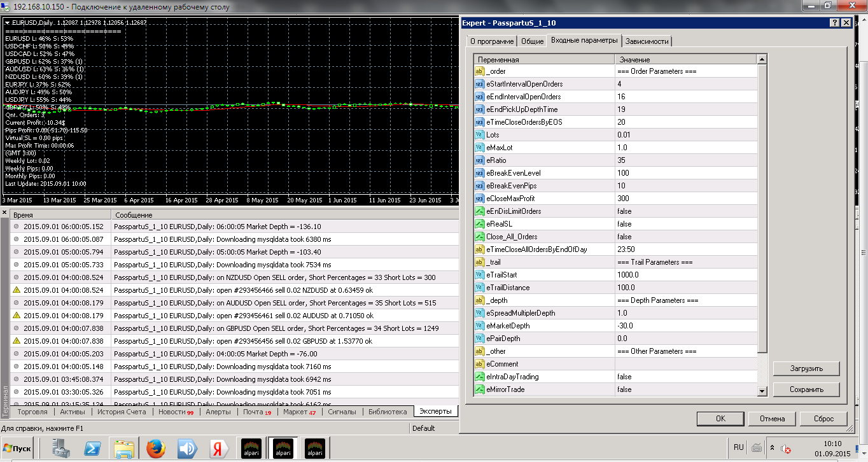This screenshot has height=462, width=868.
Task: Select the Lots parameter icon
Action: (x=480, y=135)
